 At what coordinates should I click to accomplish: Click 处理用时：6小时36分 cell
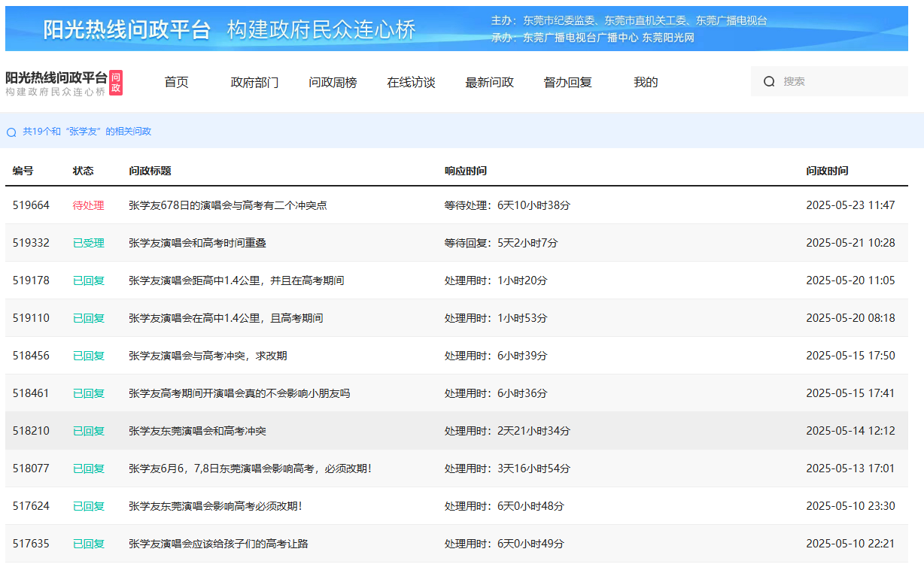pyautogui.click(x=496, y=393)
